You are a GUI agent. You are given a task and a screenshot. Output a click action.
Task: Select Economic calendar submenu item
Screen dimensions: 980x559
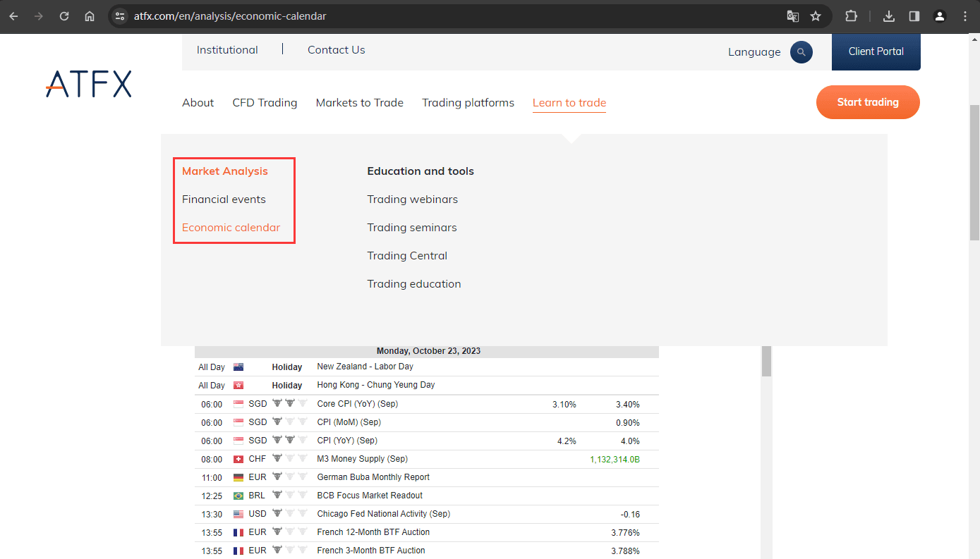(x=231, y=228)
